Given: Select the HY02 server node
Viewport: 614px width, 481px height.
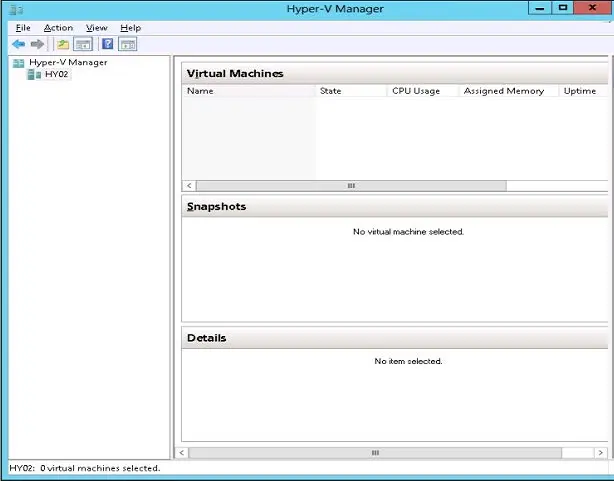Looking at the screenshot, I should click(56, 74).
